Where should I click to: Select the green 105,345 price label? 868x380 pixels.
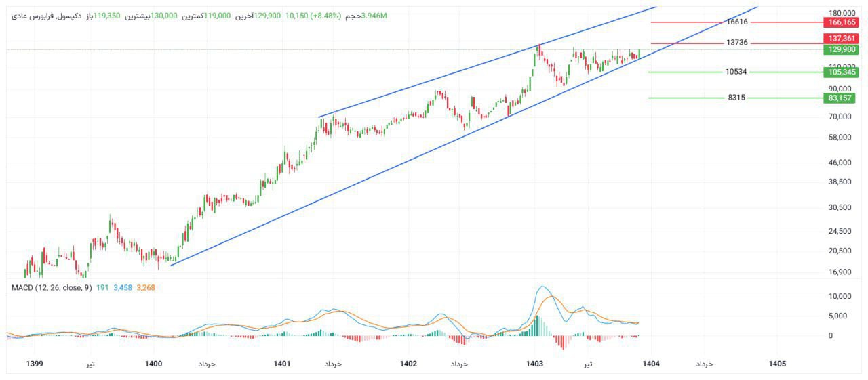[840, 72]
